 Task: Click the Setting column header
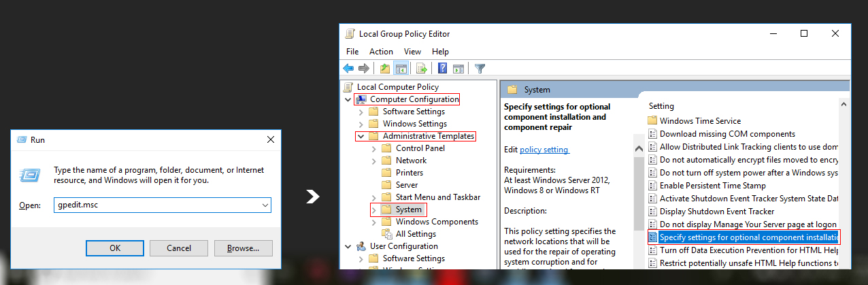pyautogui.click(x=661, y=106)
